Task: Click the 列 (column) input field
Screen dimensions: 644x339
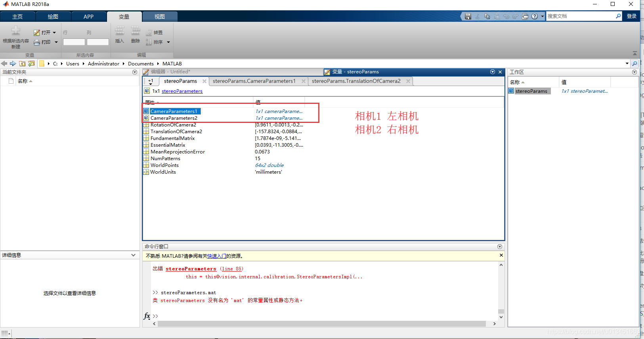Action: [98, 42]
